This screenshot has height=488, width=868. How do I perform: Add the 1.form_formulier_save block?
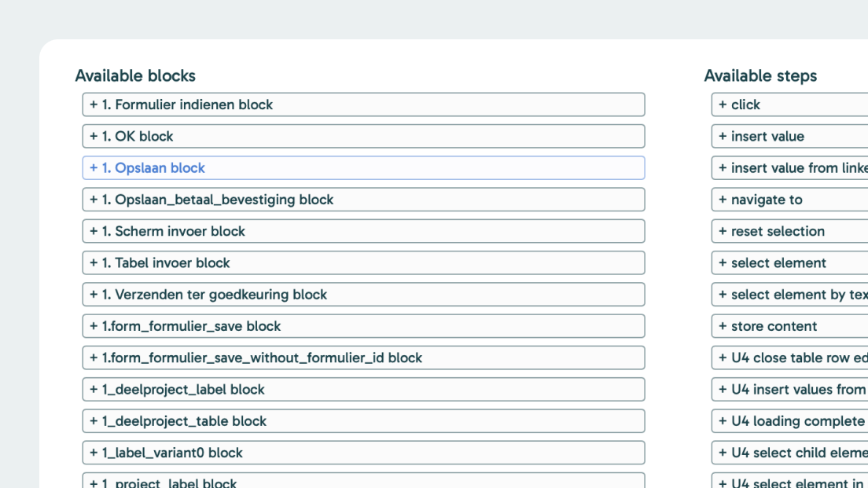[x=363, y=326]
